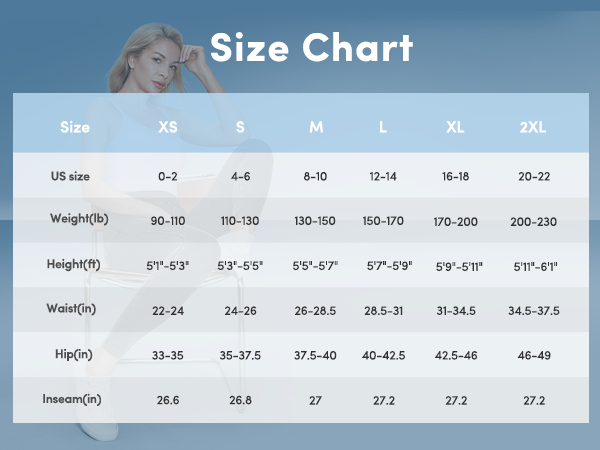This screenshot has width=600, height=450.
Task: Click the US size row label
Action: point(70,176)
